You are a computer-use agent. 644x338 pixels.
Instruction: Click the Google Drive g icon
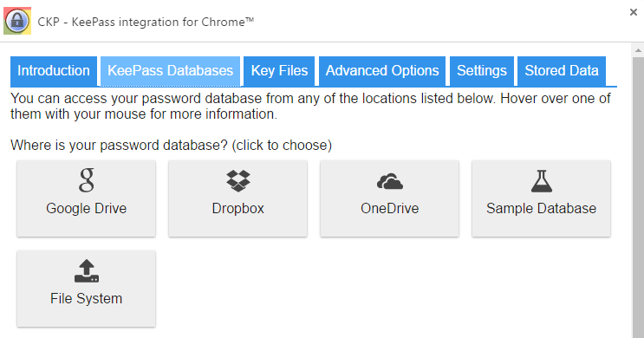tap(87, 180)
